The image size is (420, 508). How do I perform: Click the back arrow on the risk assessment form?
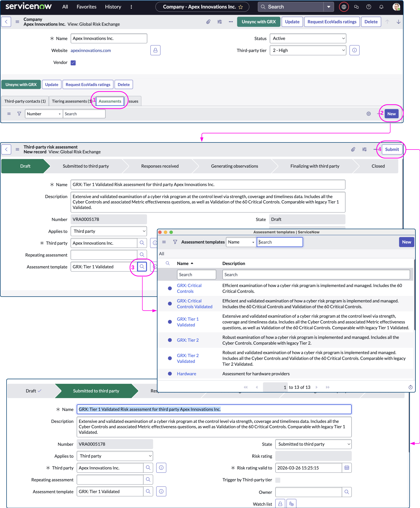pyautogui.click(x=6, y=149)
